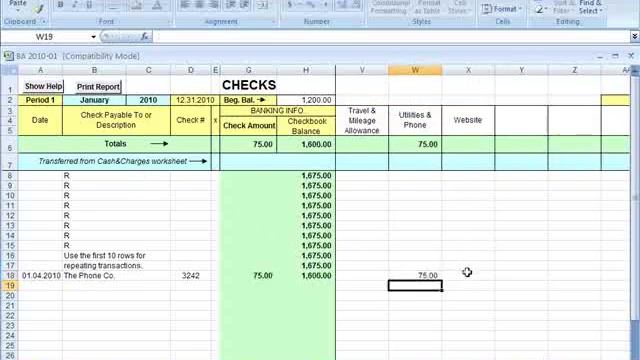
Task: Restore the BA 2010-01 workbook window
Action: (615, 56)
